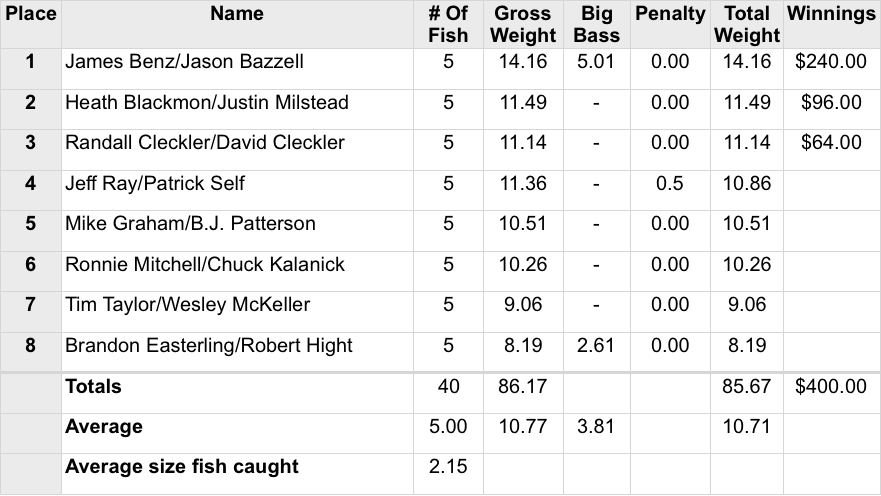This screenshot has height=496, width=881.
Task: Click the $400.00 total winnings cell
Action: 830,386
